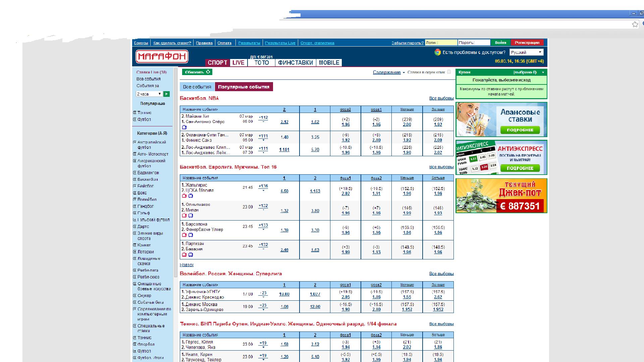Toggle the one-click bets checkbox

coord(449,72)
